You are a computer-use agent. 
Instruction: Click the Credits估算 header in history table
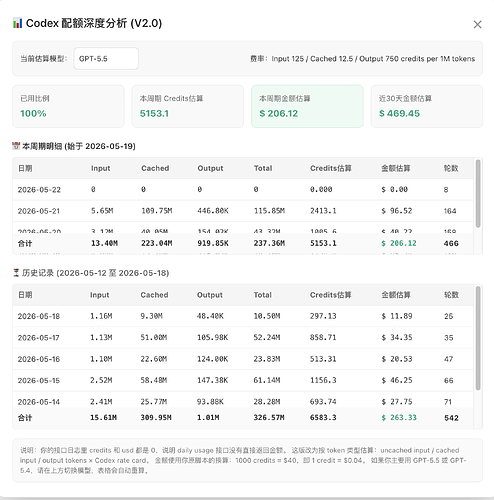click(331, 295)
